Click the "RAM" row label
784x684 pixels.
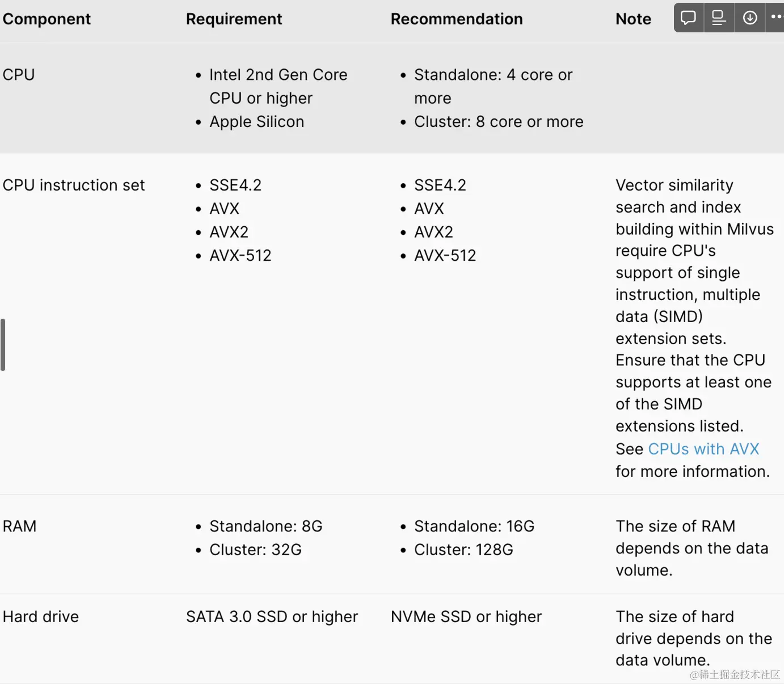[20, 526]
